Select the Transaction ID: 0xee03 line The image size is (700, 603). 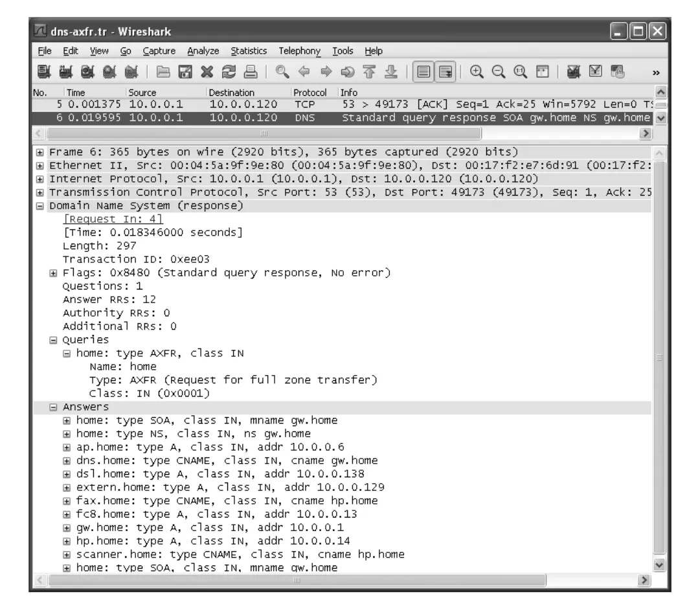(136, 259)
